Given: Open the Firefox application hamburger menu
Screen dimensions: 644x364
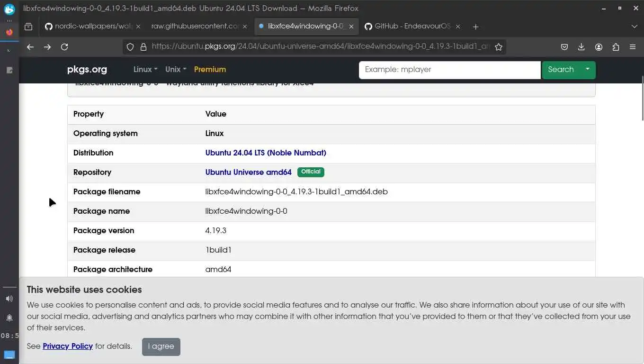Looking at the screenshot, I should (633, 47).
